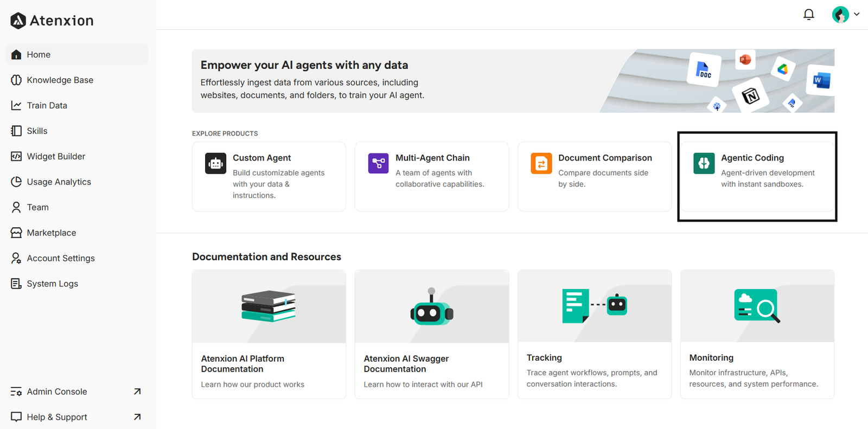Open the Swagger Documentation robot thumbnail

coord(432,306)
